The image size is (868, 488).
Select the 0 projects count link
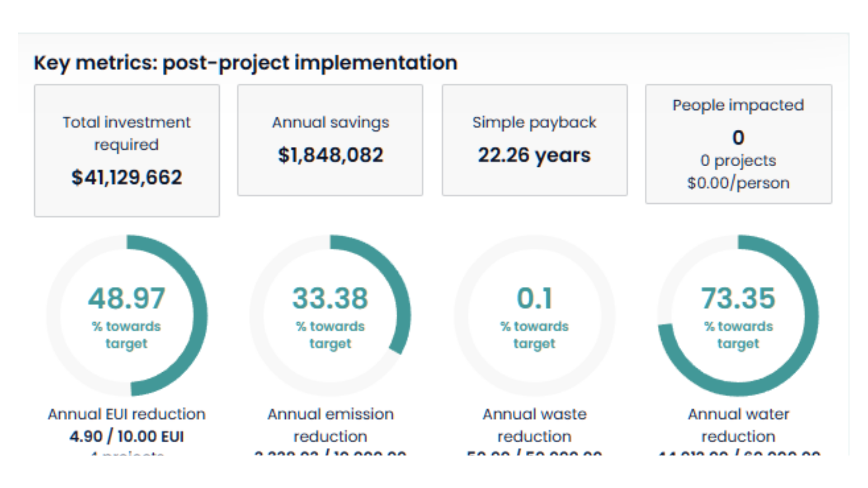[739, 160]
